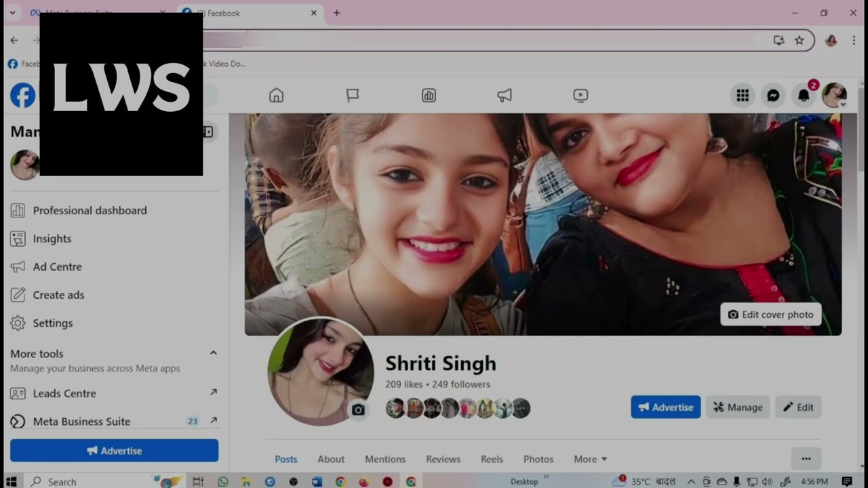Toggle the sidebar collapse panel icon

point(208,132)
